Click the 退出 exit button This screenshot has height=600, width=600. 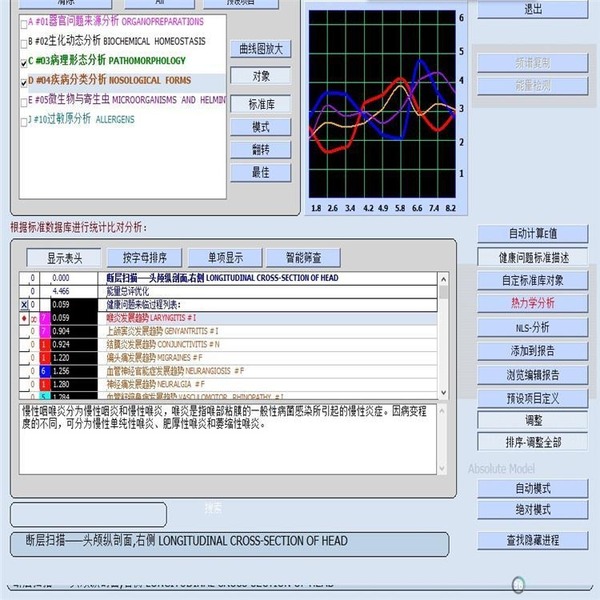[532, 9]
